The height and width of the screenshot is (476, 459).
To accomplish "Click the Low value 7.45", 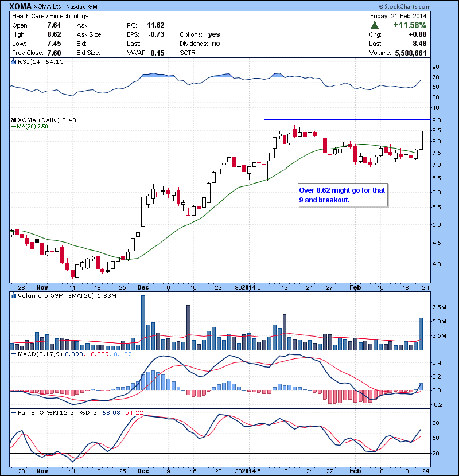I will click(x=54, y=44).
